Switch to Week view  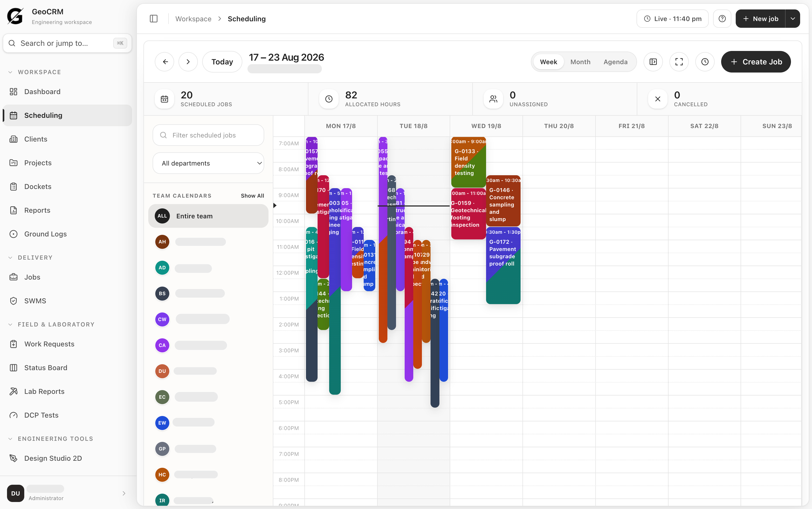pos(548,62)
